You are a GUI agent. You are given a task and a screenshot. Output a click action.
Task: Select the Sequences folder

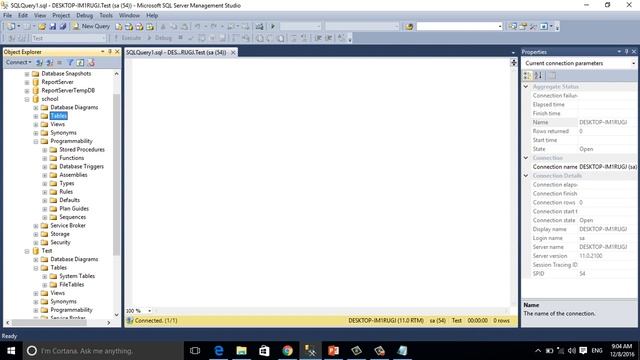73,217
